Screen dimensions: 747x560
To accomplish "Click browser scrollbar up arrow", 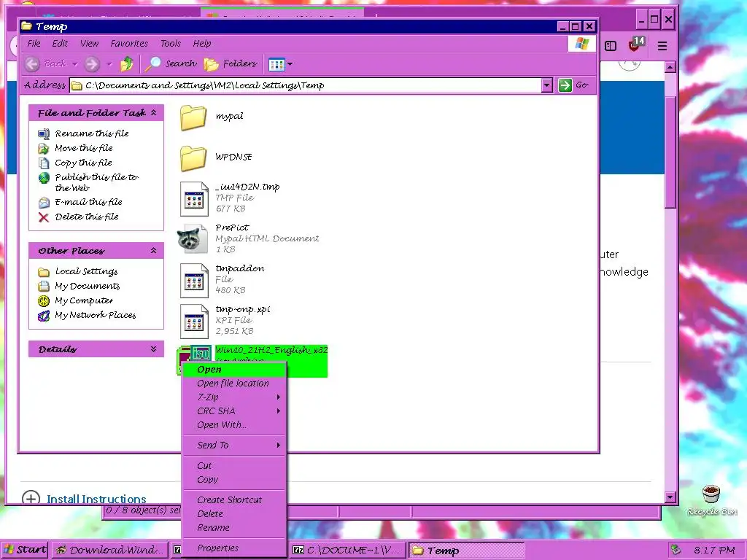I will (x=670, y=67).
